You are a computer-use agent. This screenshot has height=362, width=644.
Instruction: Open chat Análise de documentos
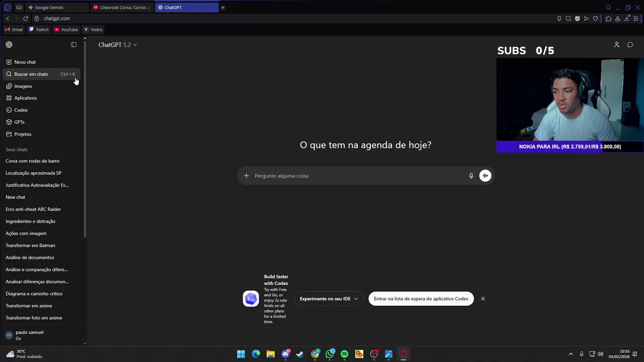click(x=41, y=257)
